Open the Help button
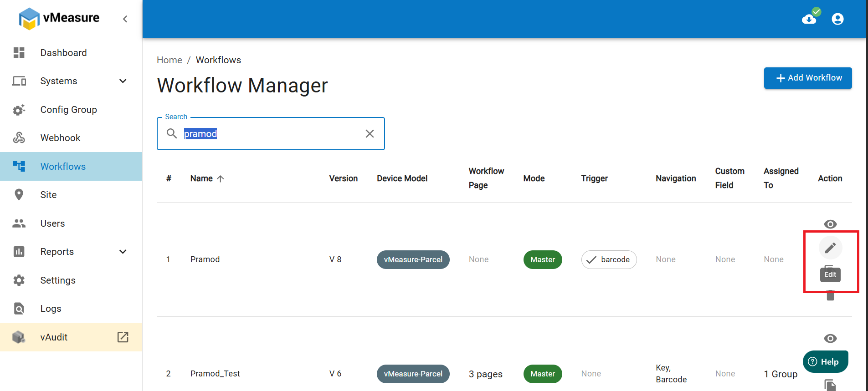Viewport: 868px width, 391px height. tap(825, 362)
